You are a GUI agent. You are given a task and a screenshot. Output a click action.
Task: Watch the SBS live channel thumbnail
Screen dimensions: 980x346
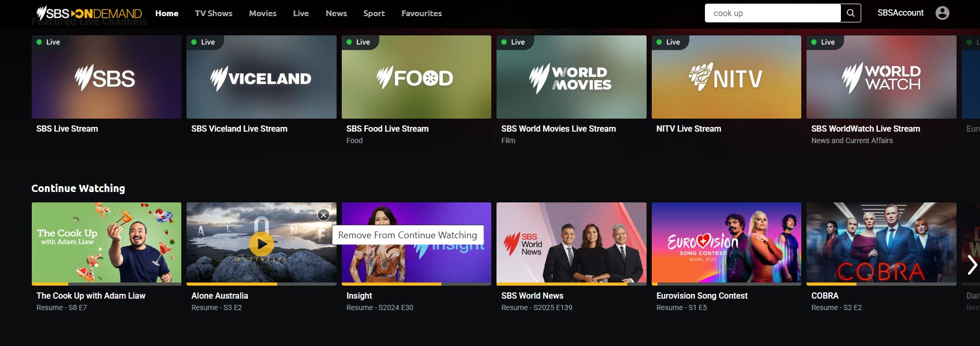[x=106, y=77]
